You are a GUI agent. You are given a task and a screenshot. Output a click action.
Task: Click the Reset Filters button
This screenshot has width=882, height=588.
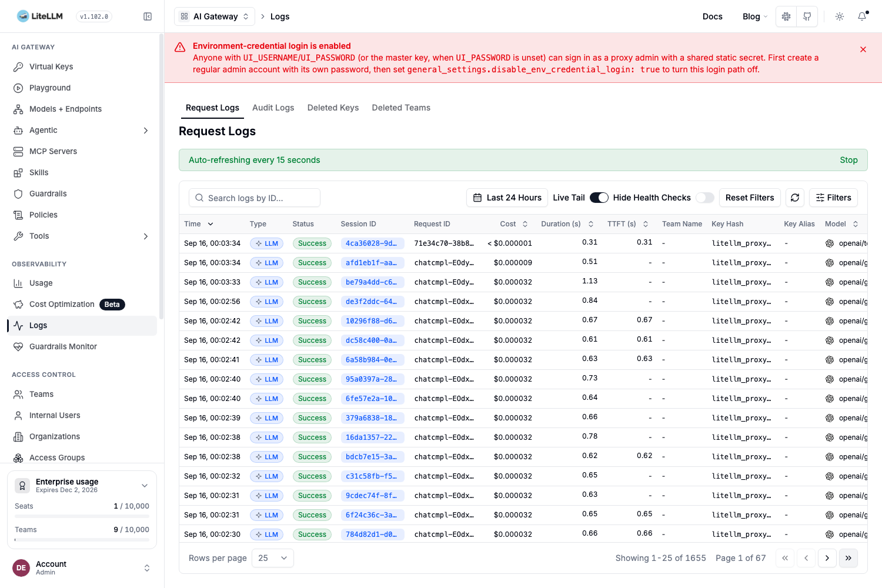750,198
